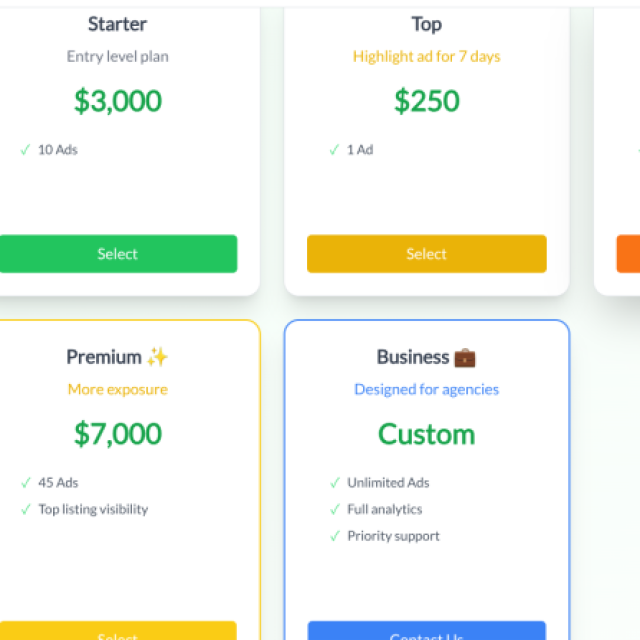Click the Highlight ad for 7 days text
Image resolution: width=640 pixels, height=640 pixels.
point(427,56)
